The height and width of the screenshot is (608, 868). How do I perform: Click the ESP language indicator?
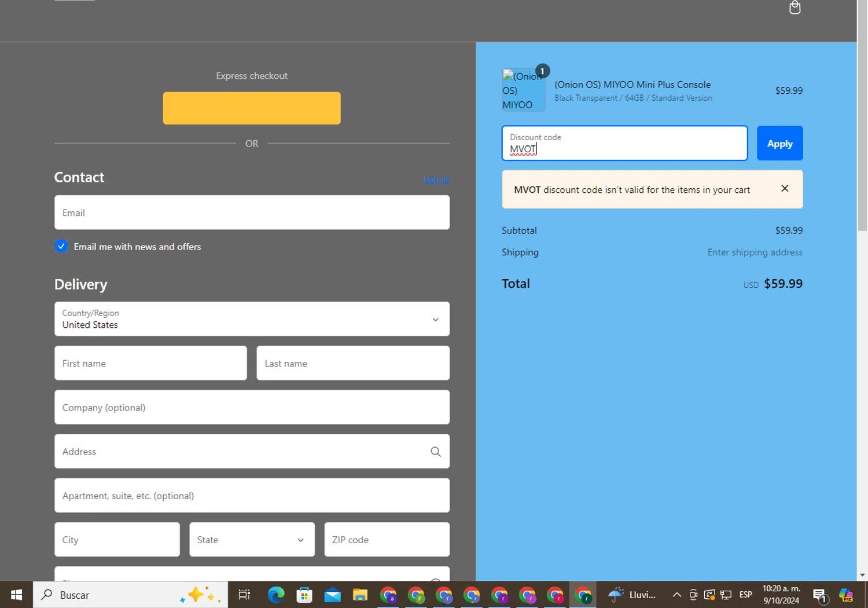coord(746,595)
